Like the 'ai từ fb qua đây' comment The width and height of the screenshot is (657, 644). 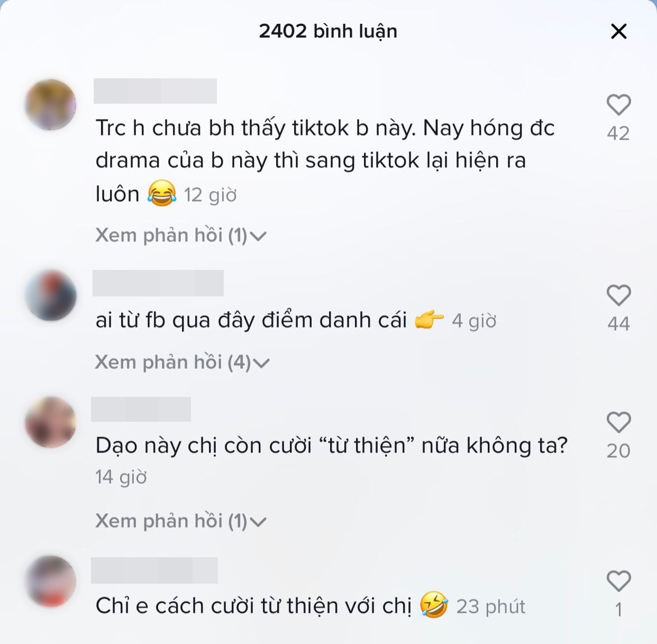pos(618,295)
